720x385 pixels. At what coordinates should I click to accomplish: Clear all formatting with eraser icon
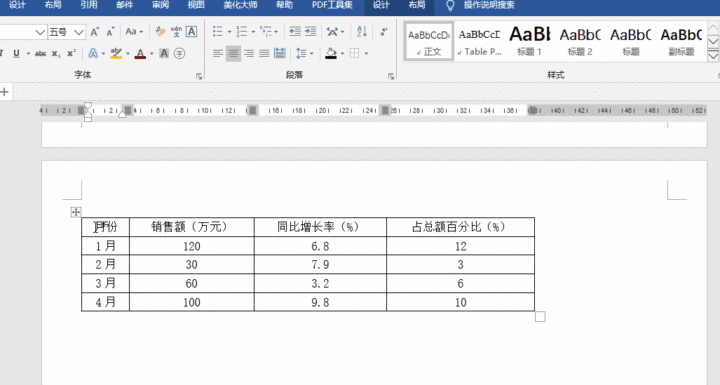pos(160,31)
